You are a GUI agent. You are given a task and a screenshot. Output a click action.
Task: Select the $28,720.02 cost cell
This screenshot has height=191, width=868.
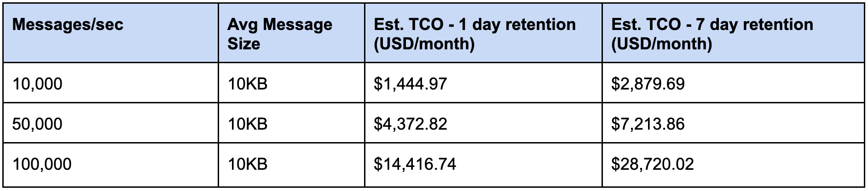coord(652,164)
